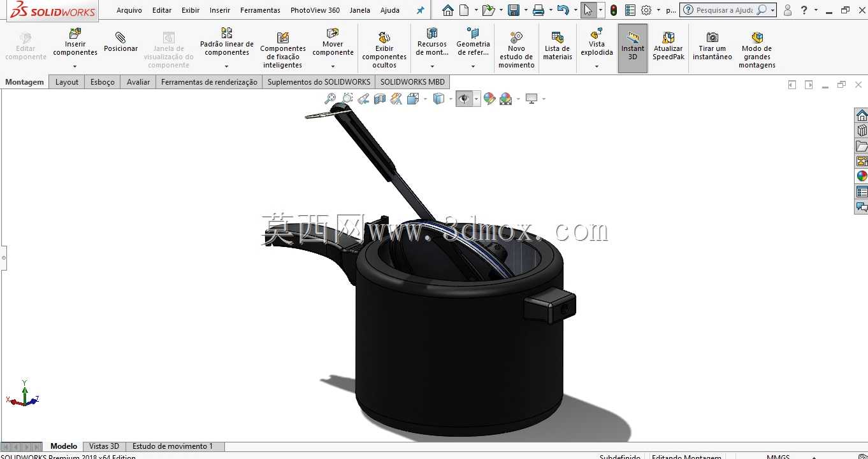Open Lista de materiais
868x459 pixels.
(557, 46)
